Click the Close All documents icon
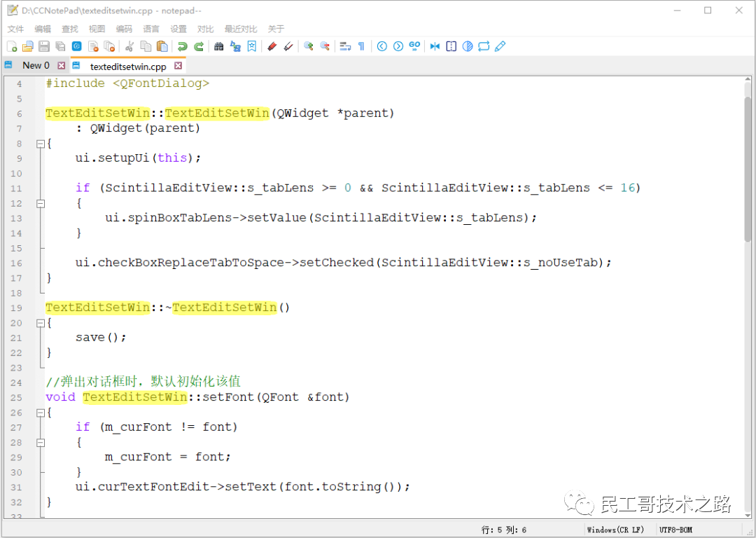Screen dimensions: 756x538 tap(109, 46)
